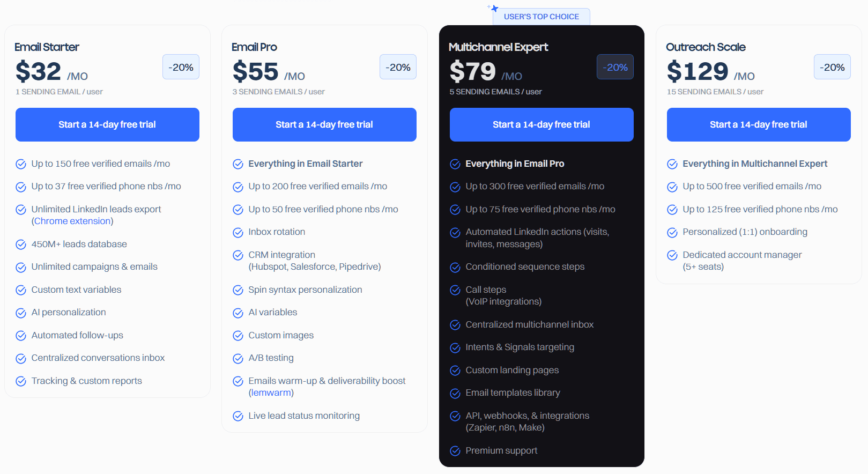
Task: Start Email Pro 14-day free trial
Action: [324, 124]
